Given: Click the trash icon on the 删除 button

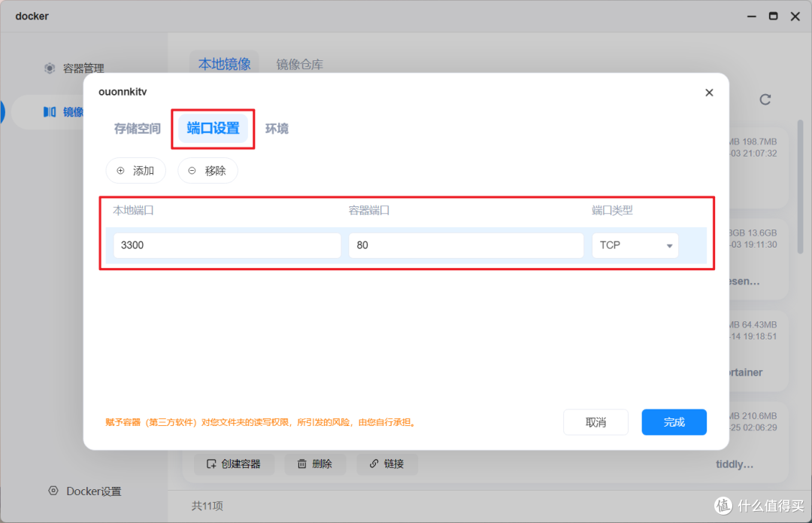Looking at the screenshot, I should (301, 464).
